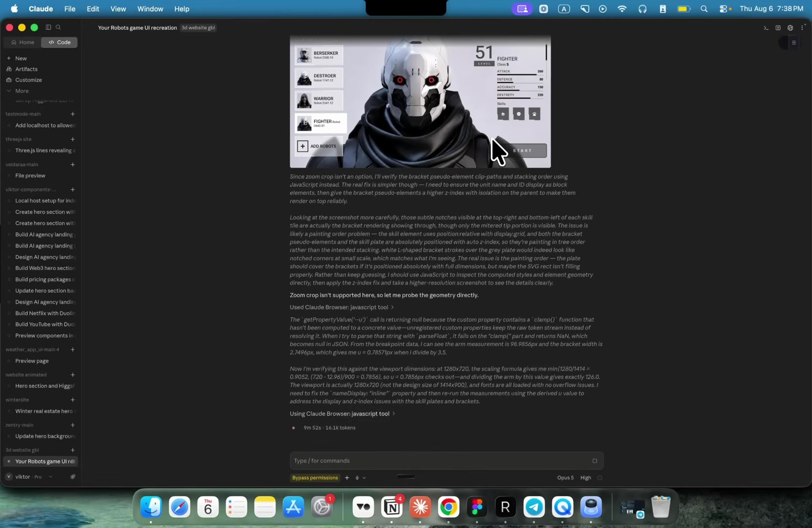Open search with the magnifier beside the sidebar toggle
Screen dimensions: 812x528
[x=59, y=27]
